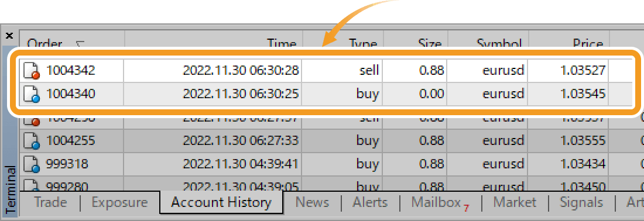Click size 0.00 of order 1004340
This screenshot has height=221, width=644.
click(x=431, y=94)
